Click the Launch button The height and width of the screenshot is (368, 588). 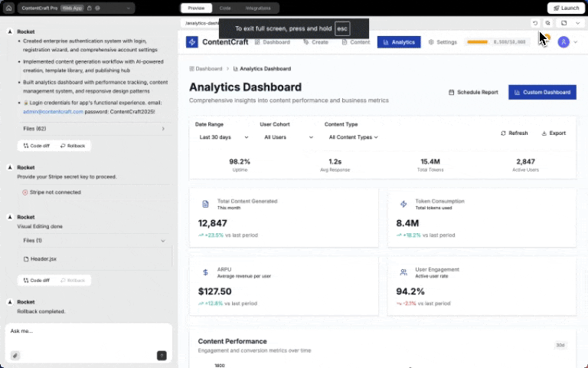pos(566,8)
